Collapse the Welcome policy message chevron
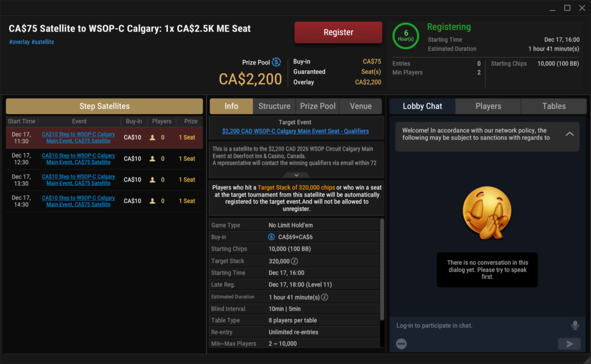The height and width of the screenshot is (364, 591). click(x=570, y=134)
